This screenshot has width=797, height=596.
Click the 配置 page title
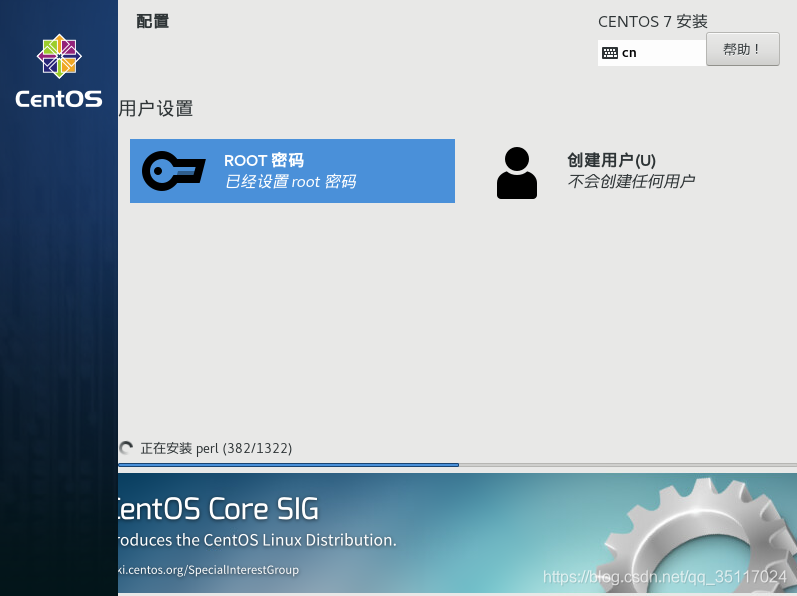152,21
